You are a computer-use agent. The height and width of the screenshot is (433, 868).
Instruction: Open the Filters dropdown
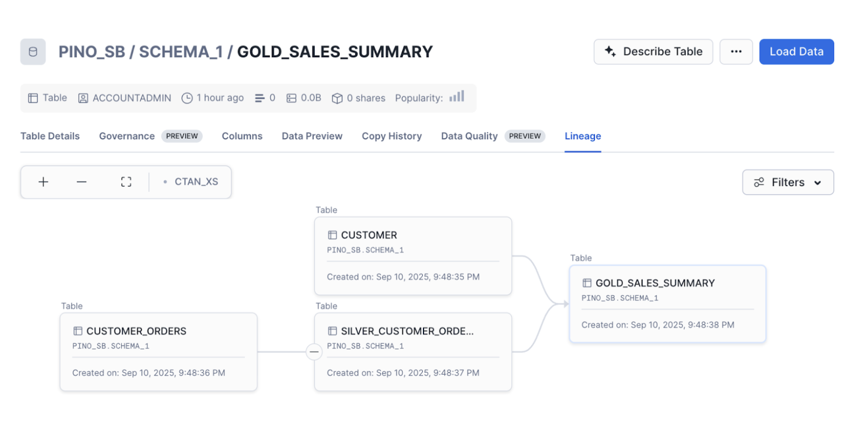[x=788, y=182]
